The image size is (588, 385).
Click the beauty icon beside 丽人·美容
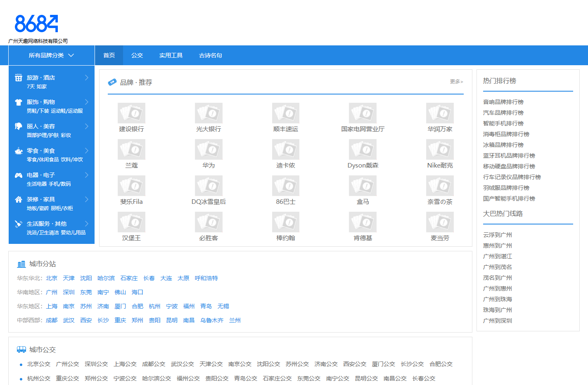(19, 126)
